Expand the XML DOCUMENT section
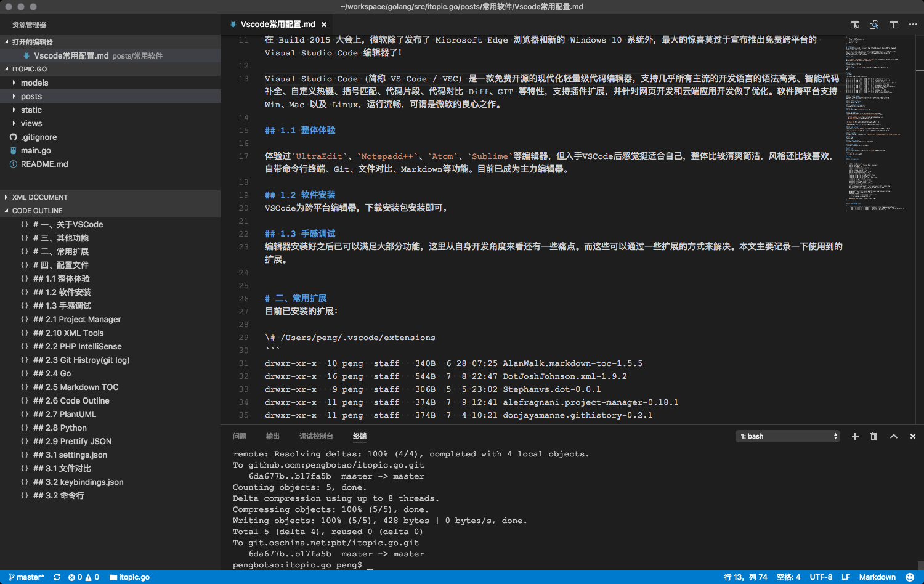 [6, 197]
